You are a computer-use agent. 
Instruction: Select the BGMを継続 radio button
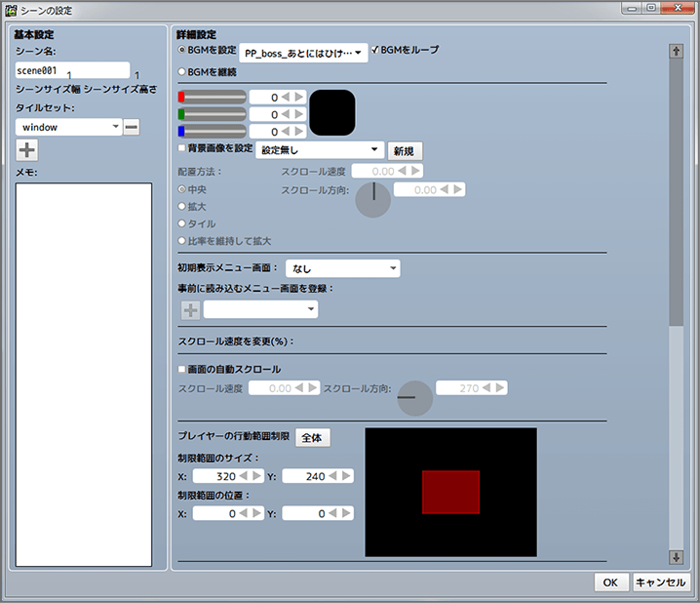[182, 71]
